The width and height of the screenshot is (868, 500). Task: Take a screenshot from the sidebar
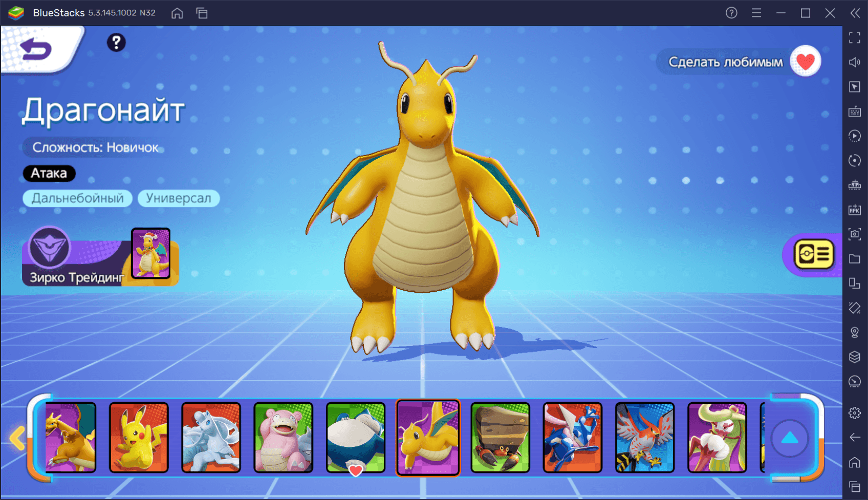click(855, 234)
